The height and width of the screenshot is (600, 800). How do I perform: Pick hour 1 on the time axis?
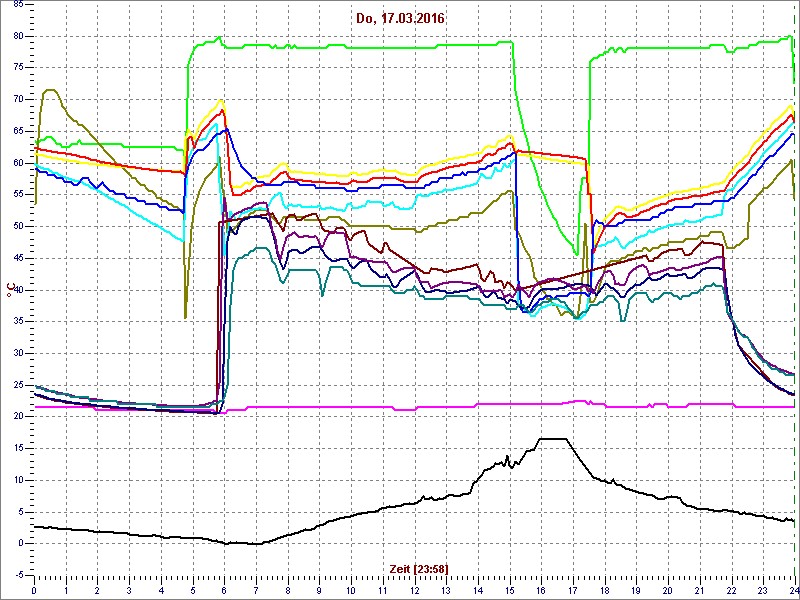[66, 590]
